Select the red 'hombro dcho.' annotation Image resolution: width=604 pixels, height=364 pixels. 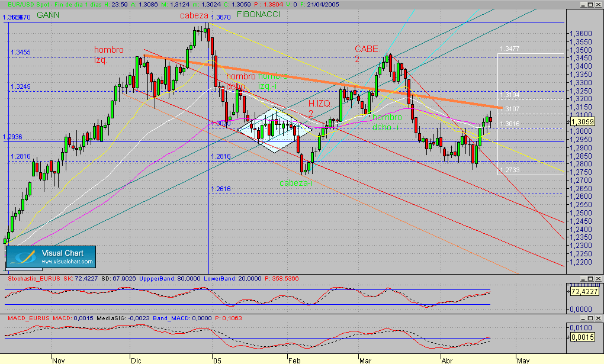click(241, 82)
